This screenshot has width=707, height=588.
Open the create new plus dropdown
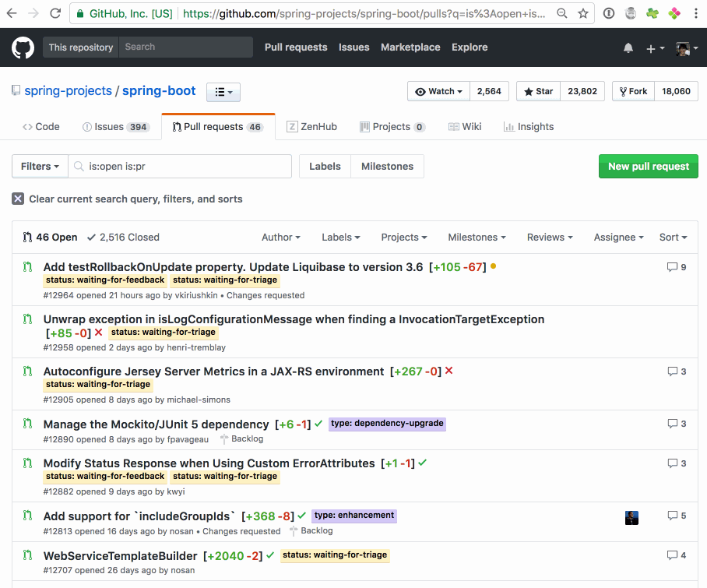pos(655,48)
